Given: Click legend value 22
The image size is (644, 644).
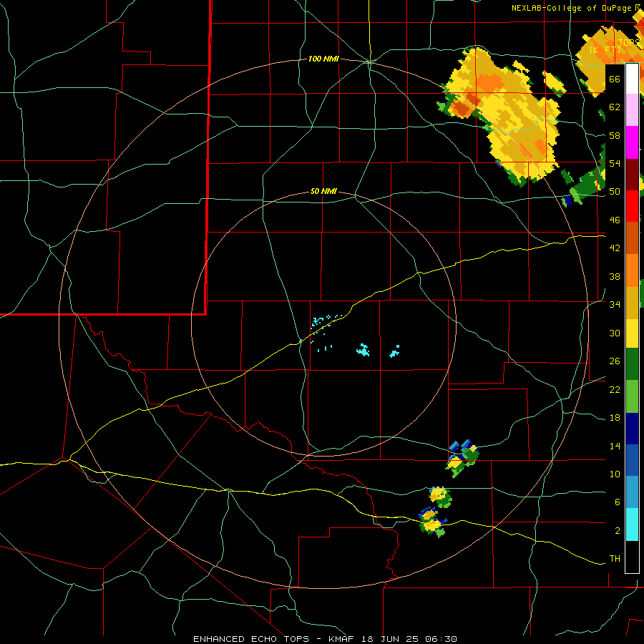Looking at the screenshot, I should pos(615,389).
